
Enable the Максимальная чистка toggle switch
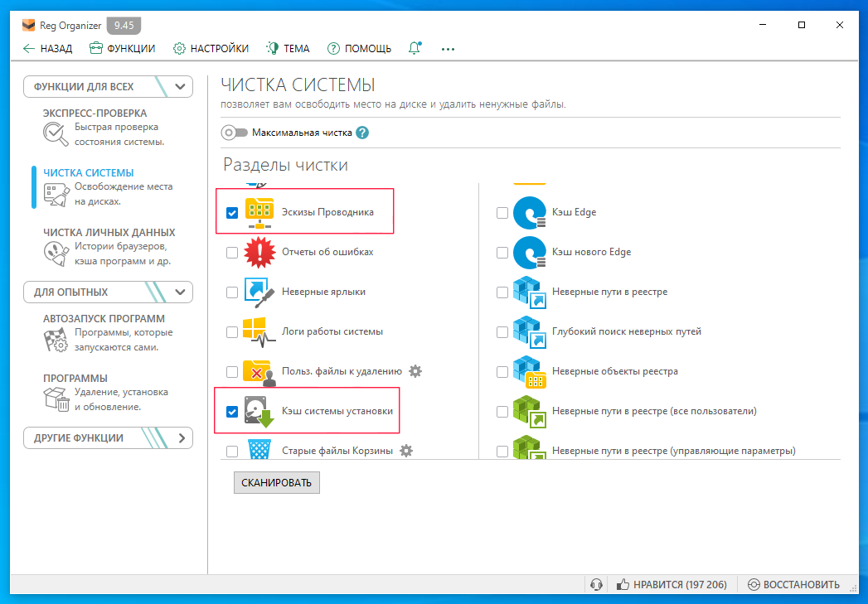(x=235, y=133)
